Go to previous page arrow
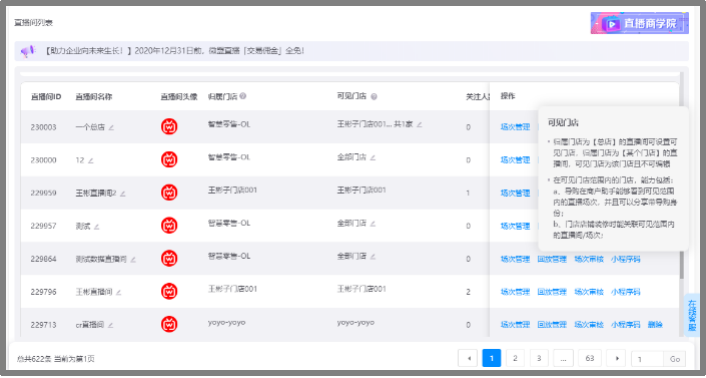Viewport: 706px width, 378px height. pos(468,358)
